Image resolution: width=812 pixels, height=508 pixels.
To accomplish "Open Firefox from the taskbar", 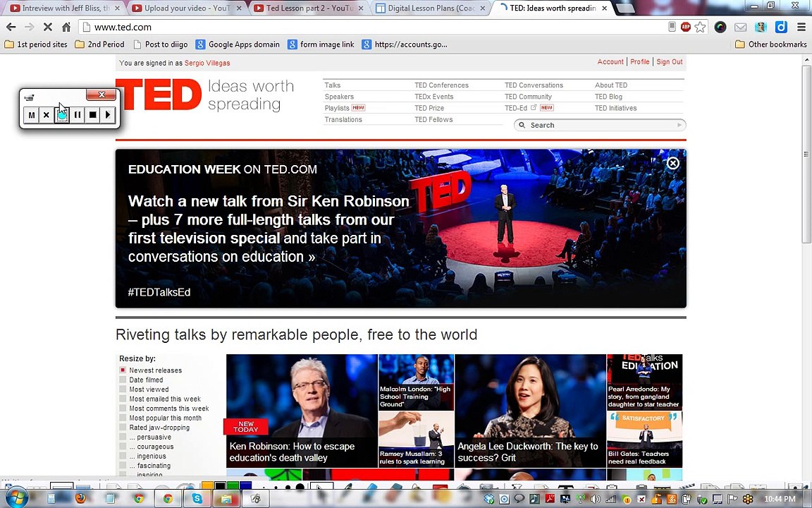I will pos(80,499).
